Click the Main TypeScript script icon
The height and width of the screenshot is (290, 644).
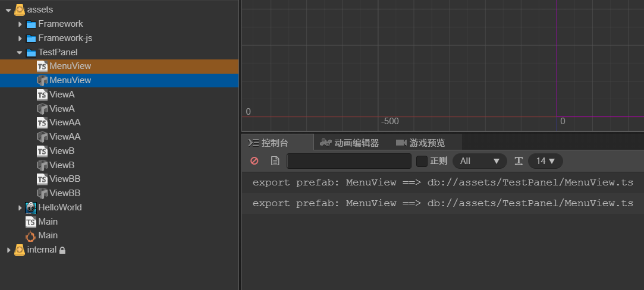pos(31,222)
